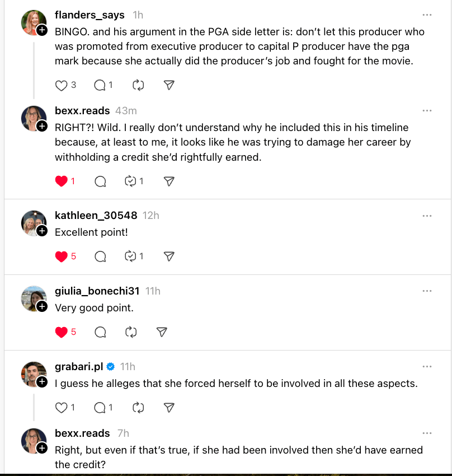Follow kathleen_30548 using avatar plus button
Image resolution: width=452 pixels, height=476 pixels.
(42, 231)
